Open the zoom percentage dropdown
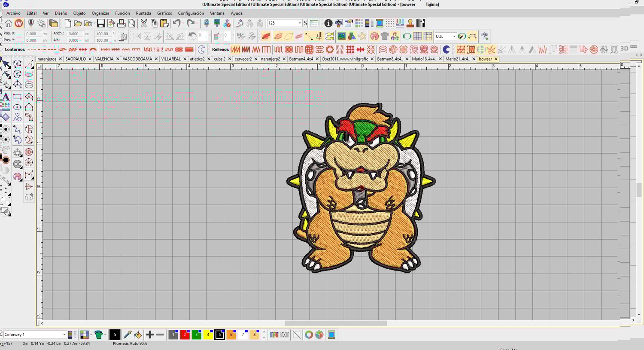Viewport: 644px width, 350px height. pos(300,23)
